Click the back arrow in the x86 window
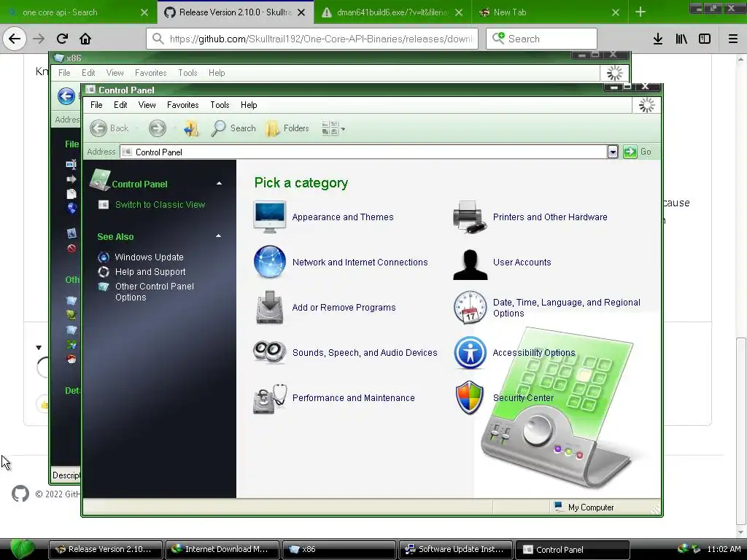The height and width of the screenshot is (560, 747). coord(66,96)
